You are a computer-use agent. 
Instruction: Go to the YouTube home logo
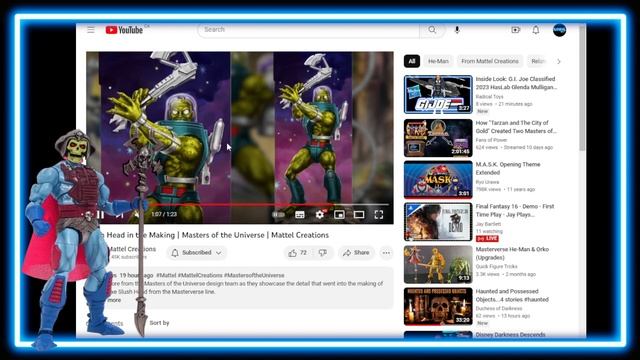(x=124, y=30)
